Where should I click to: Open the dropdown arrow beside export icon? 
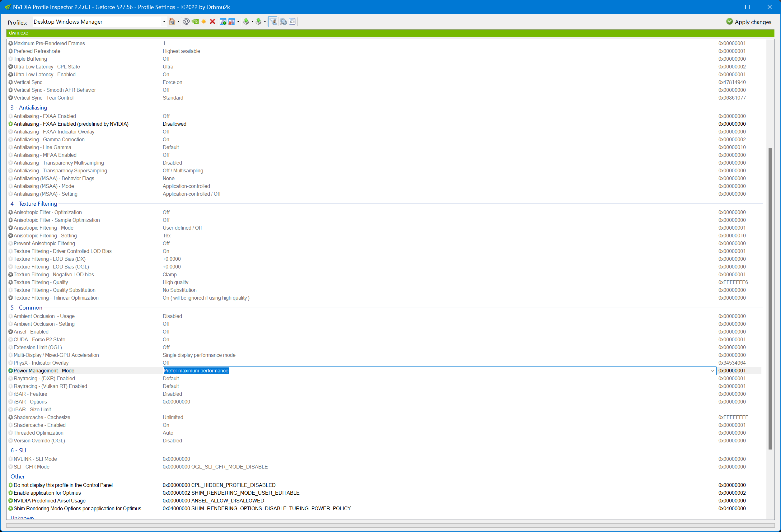[252, 22]
